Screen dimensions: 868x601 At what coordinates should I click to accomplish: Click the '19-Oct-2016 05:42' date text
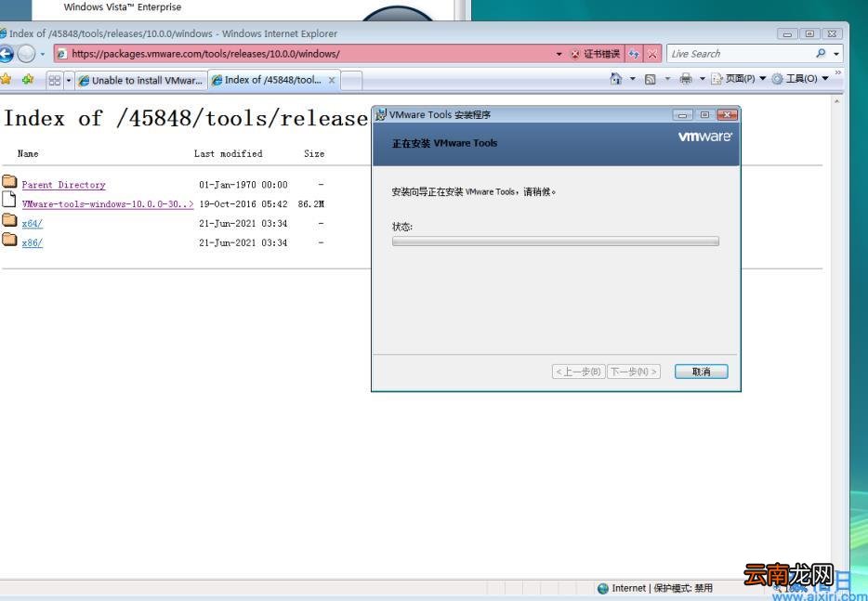point(243,204)
